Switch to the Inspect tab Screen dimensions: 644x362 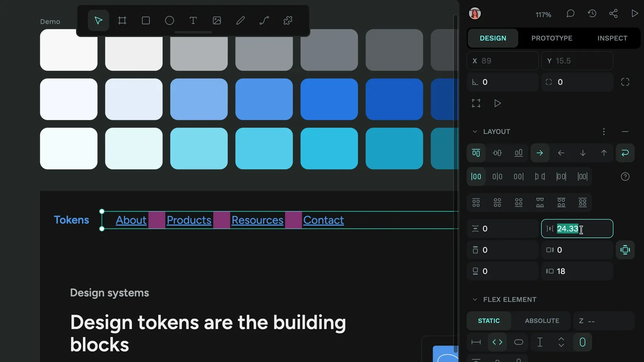612,38
